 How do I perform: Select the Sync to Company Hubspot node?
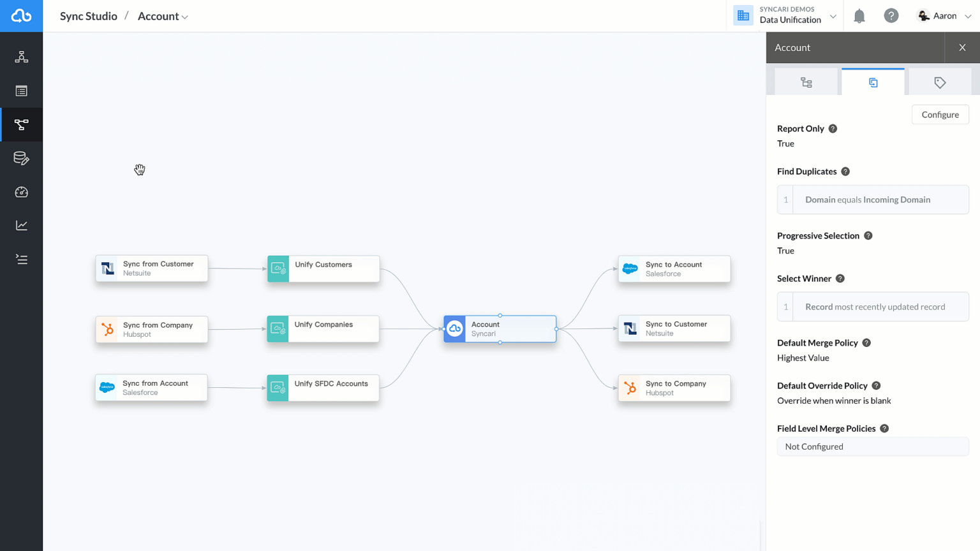(674, 388)
